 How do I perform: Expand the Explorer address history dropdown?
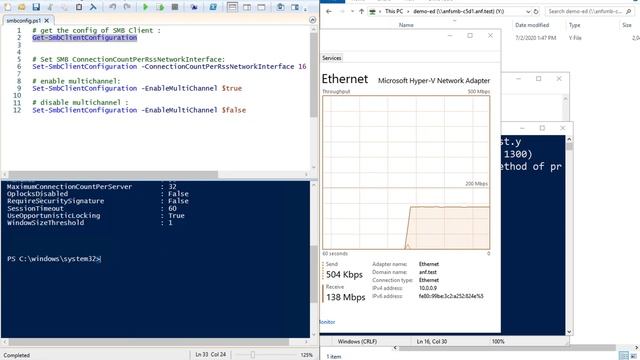pyautogui.click(x=528, y=11)
